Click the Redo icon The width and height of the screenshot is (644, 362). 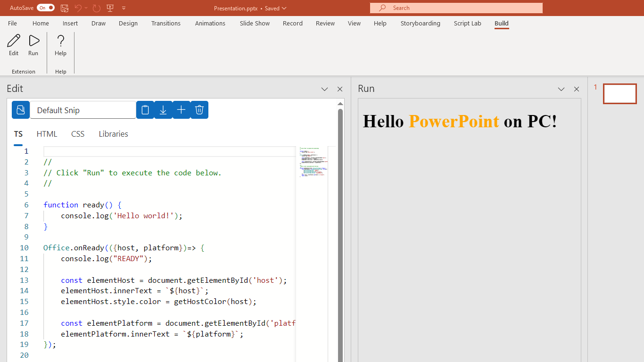(x=97, y=8)
